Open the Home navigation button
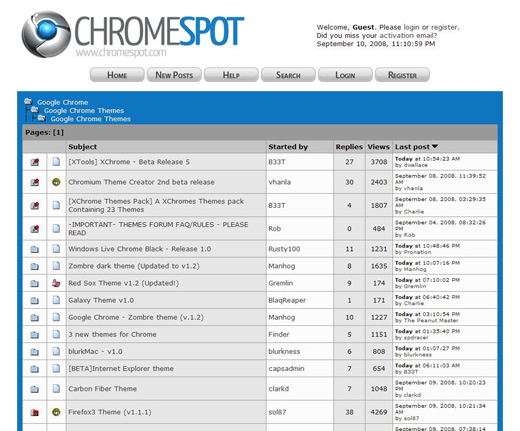The height and width of the screenshot is (431, 520). click(x=117, y=75)
